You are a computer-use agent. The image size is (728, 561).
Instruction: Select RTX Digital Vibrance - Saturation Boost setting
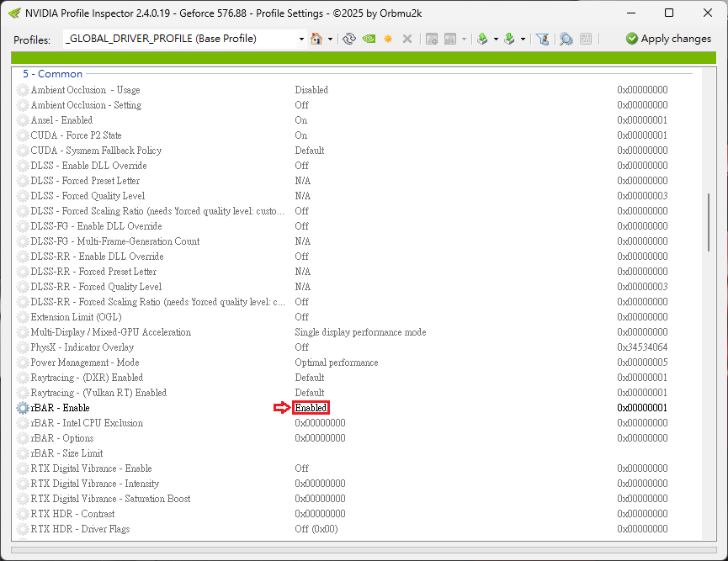pos(110,499)
